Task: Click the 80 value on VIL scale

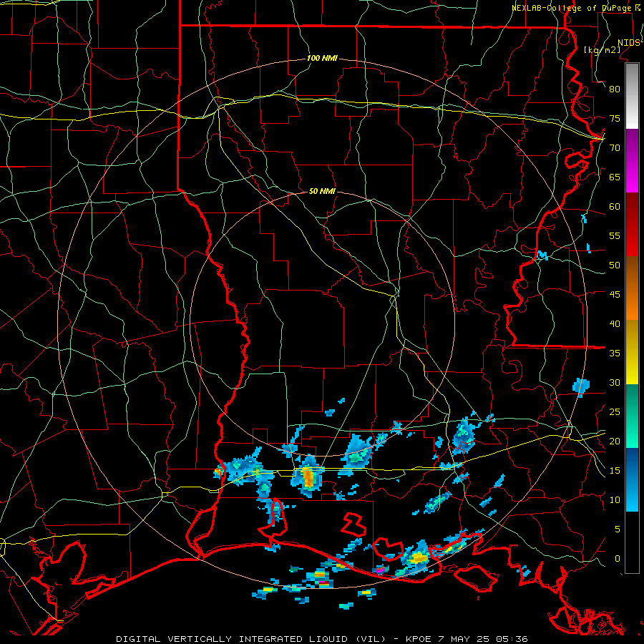Action: [615, 89]
